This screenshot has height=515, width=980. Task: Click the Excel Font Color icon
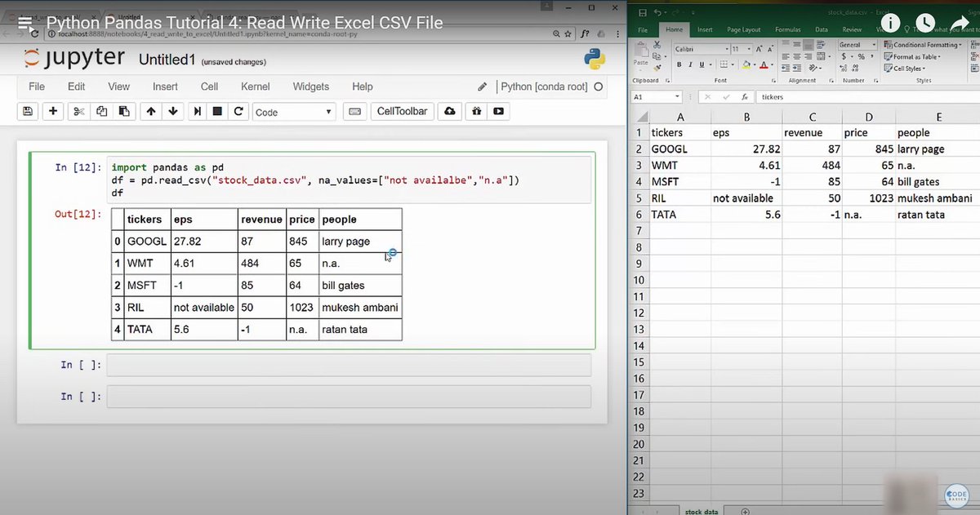click(x=763, y=64)
